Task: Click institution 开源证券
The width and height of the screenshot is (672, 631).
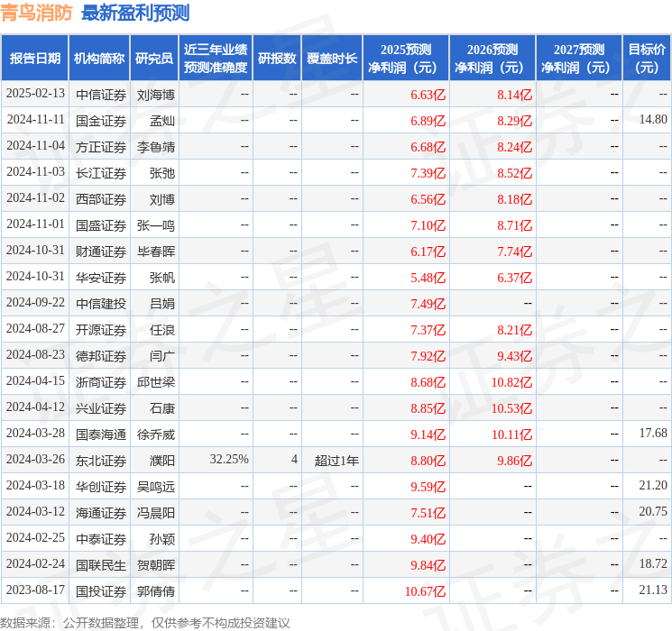Action: (101, 330)
